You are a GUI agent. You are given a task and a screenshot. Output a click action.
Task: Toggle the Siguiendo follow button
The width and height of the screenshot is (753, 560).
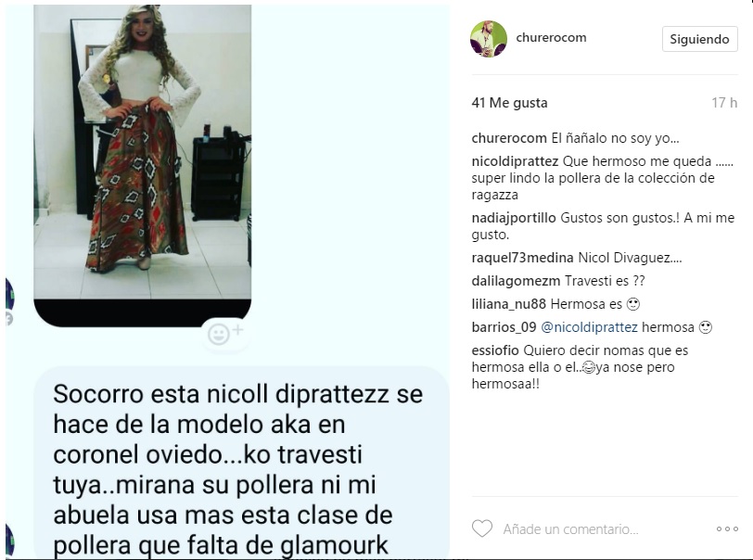700,39
